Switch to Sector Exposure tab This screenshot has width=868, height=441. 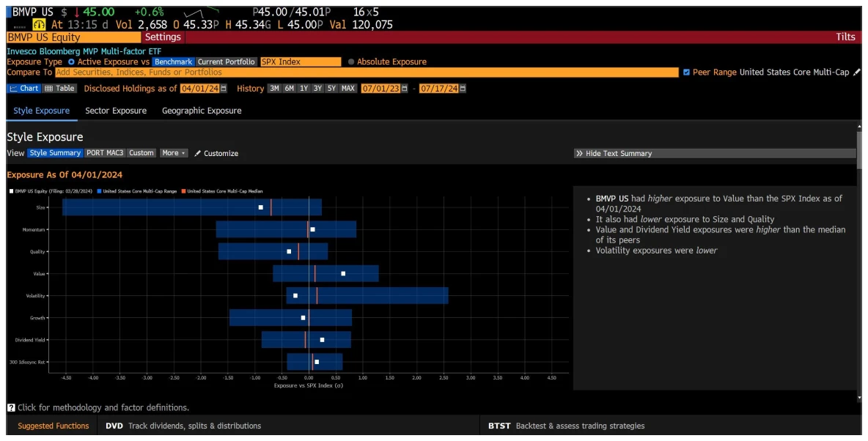click(x=116, y=111)
